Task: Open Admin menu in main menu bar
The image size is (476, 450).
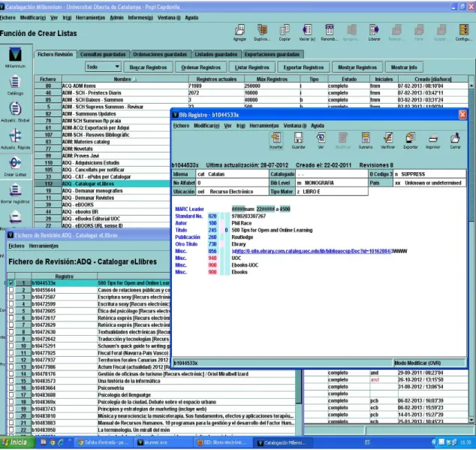Action: [x=116, y=17]
